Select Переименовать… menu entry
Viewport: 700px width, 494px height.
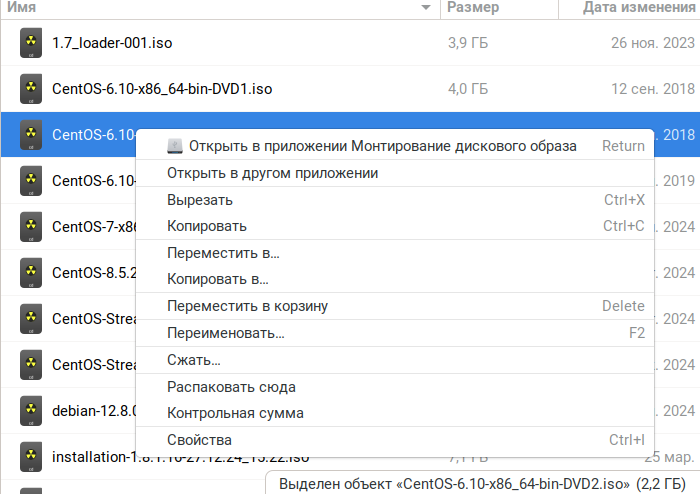[225, 333]
